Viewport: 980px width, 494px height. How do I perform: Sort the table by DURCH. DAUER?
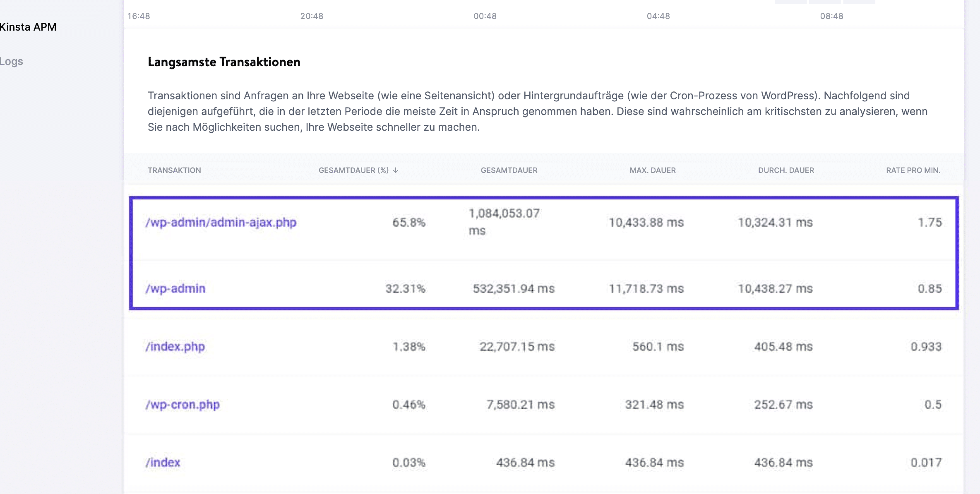[x=785, y=170]
